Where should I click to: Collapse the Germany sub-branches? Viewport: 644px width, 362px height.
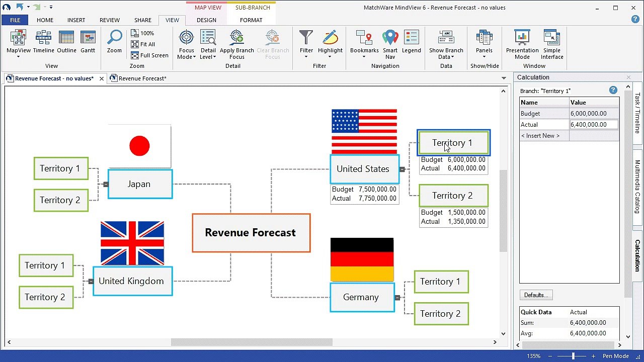pyautogui.click(x=397, y=298)
